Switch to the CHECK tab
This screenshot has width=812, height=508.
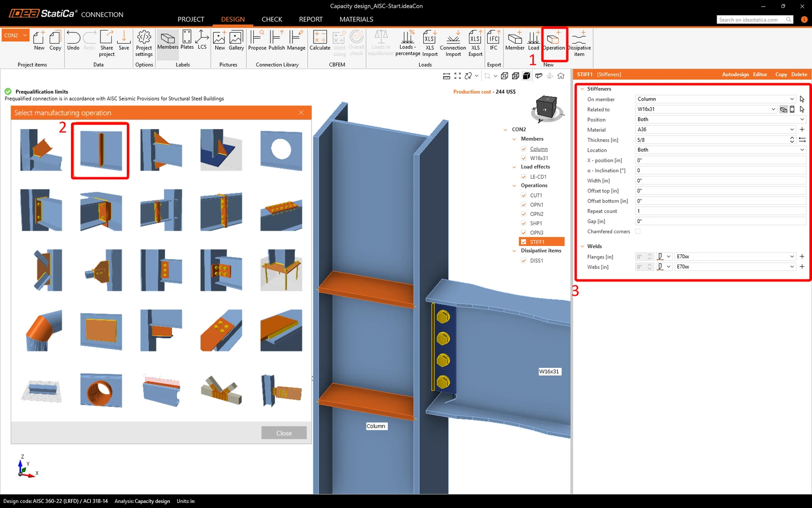click(272, 19)
